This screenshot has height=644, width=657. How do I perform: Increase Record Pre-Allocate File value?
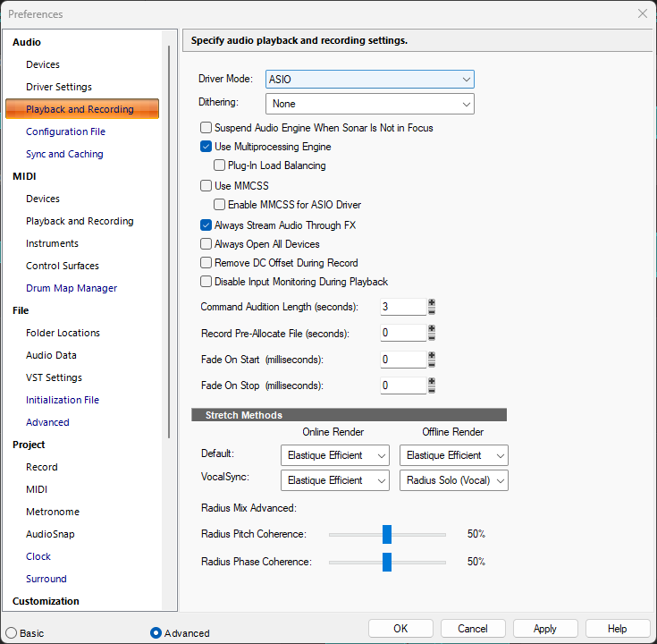click(x=432, y=329)
